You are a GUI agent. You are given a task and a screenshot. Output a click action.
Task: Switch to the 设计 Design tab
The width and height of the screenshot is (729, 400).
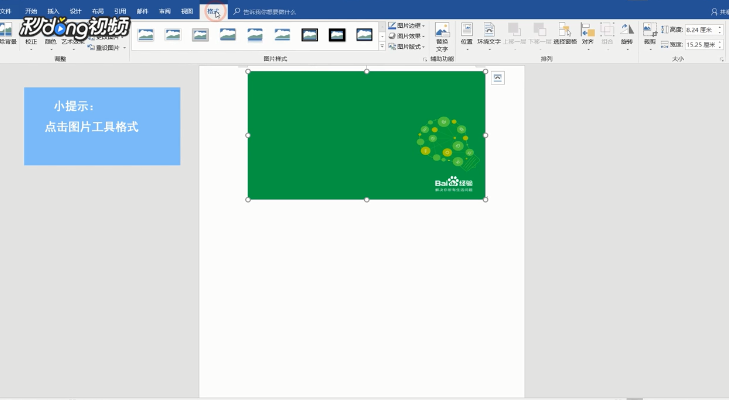(x=76, y=11)
